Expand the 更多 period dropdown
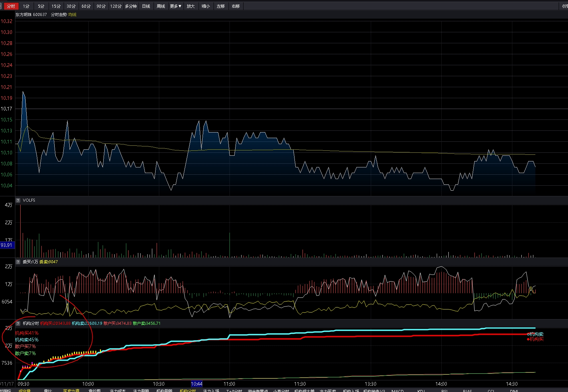The height and width of the screenshot is (392, 568). (x=176, y=6)
